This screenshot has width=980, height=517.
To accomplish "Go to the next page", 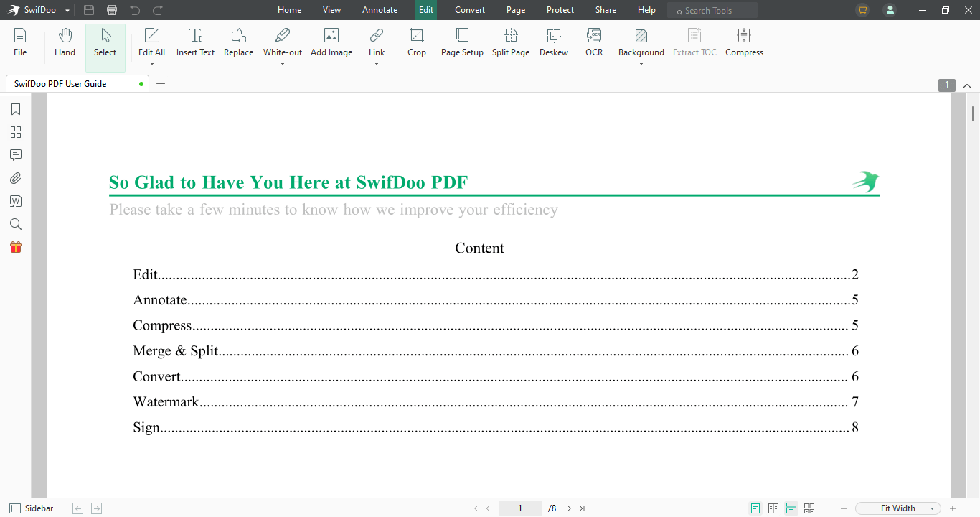I will (x=570, y=508).
